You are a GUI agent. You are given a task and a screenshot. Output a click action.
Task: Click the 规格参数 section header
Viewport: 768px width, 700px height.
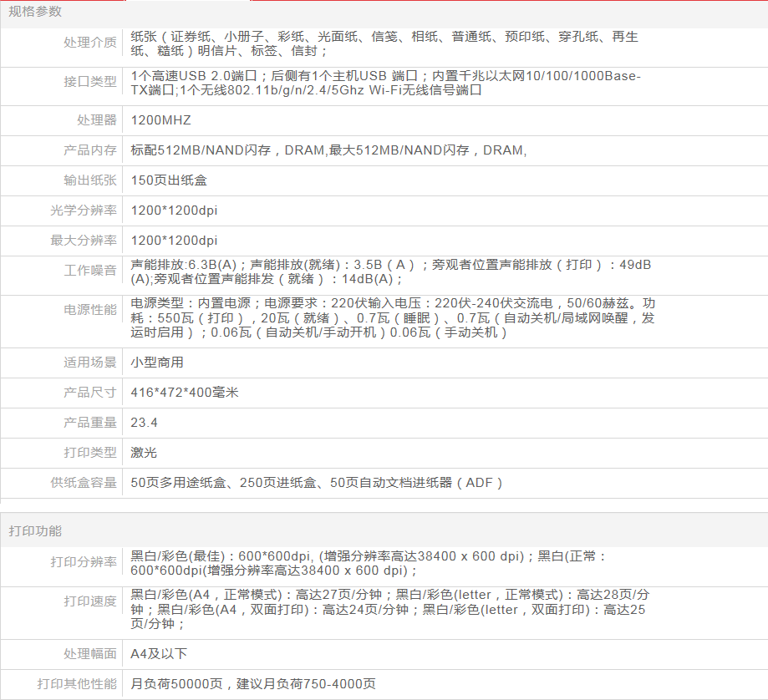[35, 12]
